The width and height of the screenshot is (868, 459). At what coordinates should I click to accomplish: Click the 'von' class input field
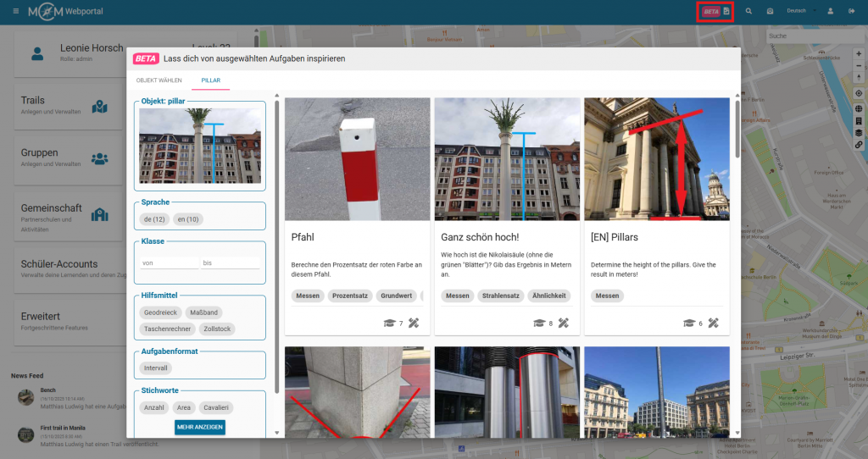169,263
